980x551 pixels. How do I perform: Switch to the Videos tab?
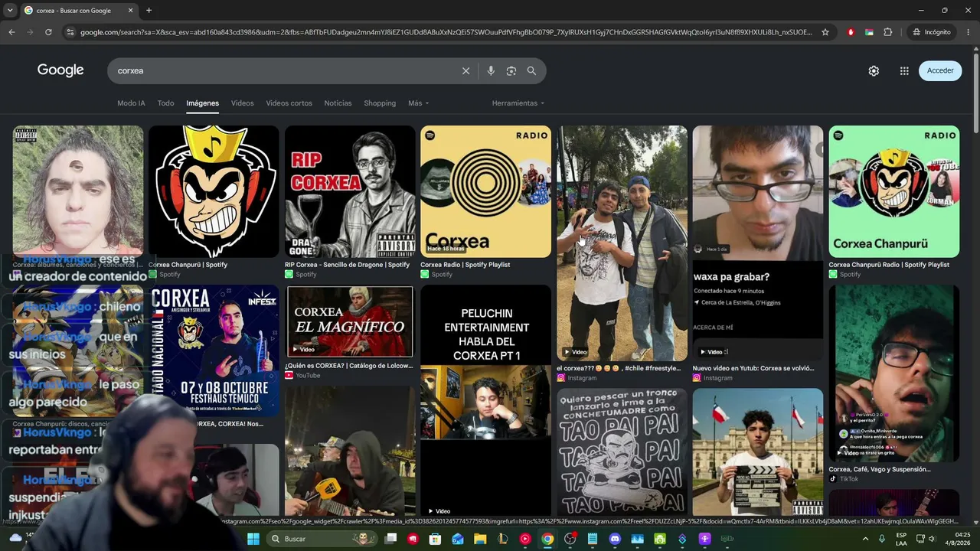click(x=242, y=103)
